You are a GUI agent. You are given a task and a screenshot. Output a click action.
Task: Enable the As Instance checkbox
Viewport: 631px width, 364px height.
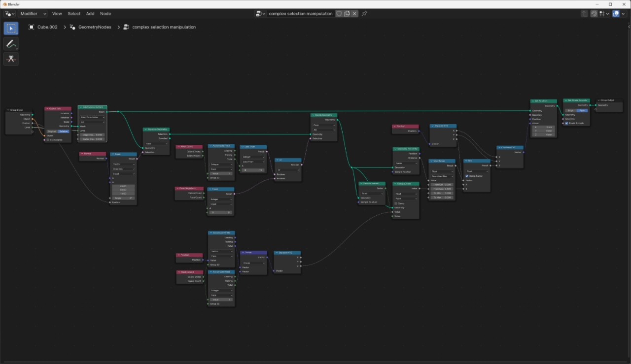48,140
